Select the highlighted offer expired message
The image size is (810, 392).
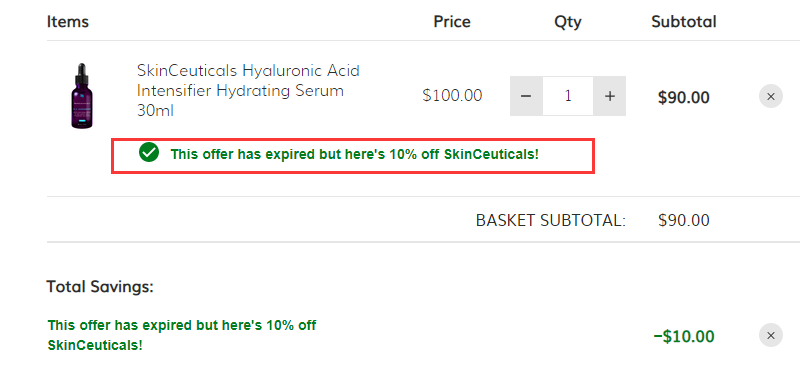[354, 154]
